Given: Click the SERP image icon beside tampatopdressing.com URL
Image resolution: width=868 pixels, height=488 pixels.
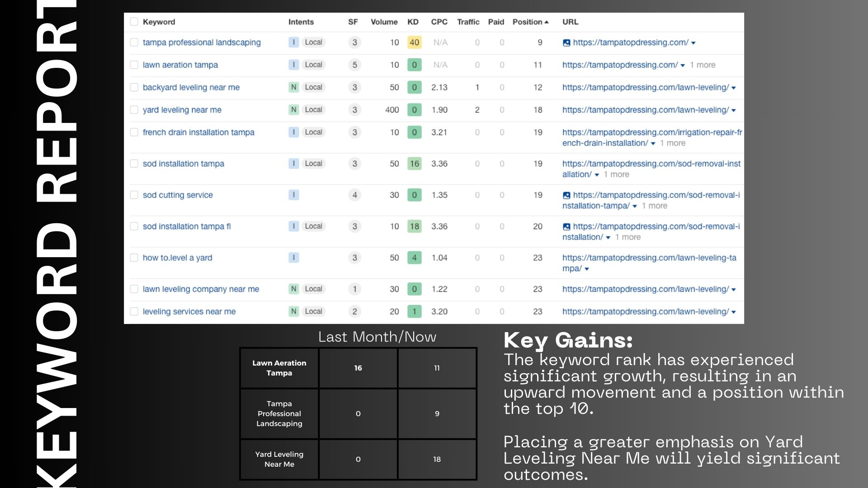Looking at the screenshot, I should click(566, 42).
